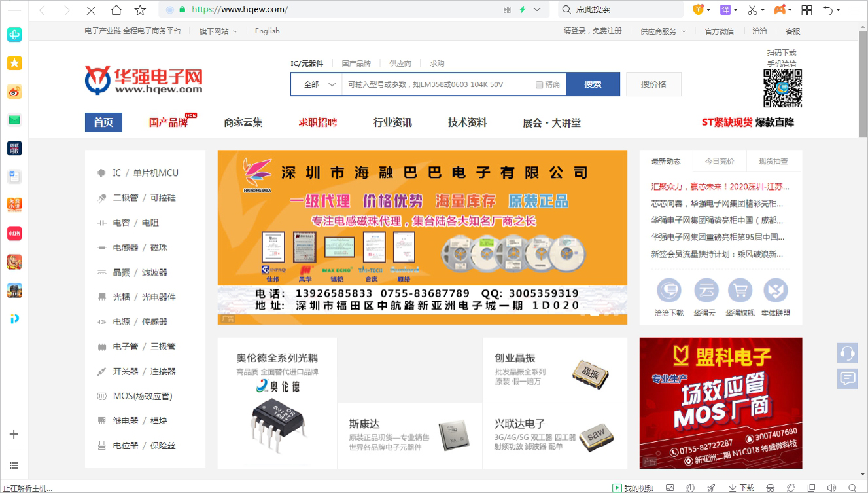Click the 请登录，免费注册 link
868x493 pixels.
click(x=593, y=31)
